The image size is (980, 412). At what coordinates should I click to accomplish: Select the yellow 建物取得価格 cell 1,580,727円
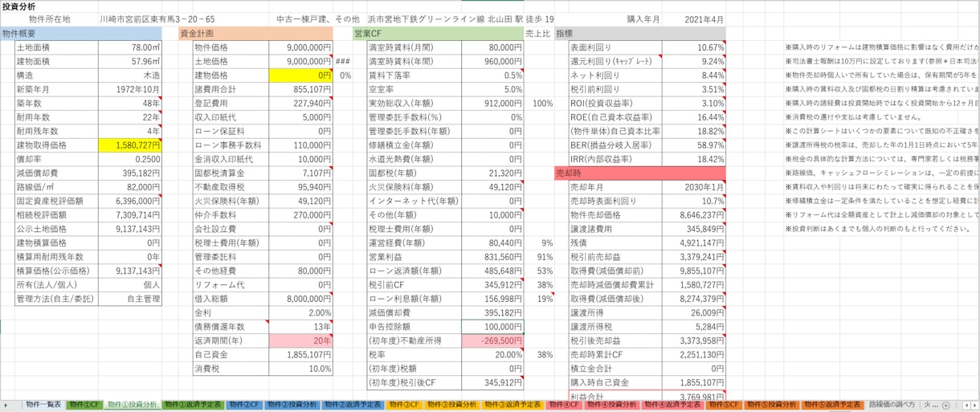click(x=129, y=145)
